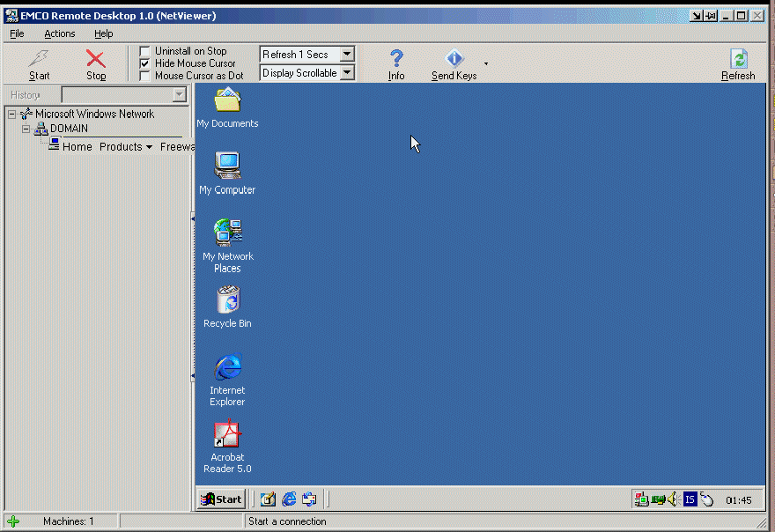Screen dimensions: 775x532
Task: Enable Mouse Cursor as Dot checkbox
Action: 144,76
